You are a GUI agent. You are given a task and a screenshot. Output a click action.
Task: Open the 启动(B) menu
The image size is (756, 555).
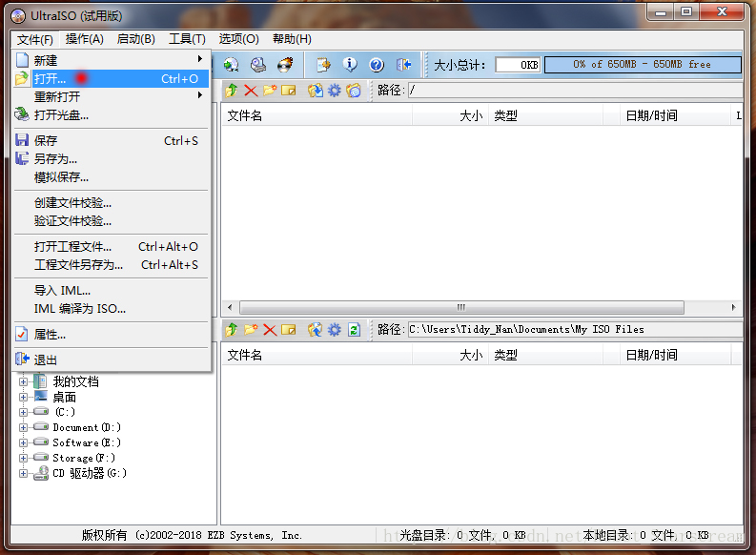(136, 39)
